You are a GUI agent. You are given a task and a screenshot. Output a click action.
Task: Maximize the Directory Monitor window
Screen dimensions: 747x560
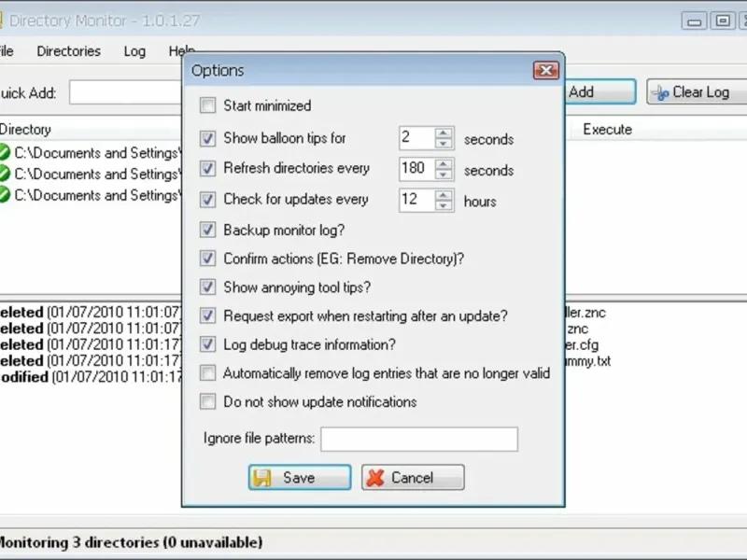[x=723, y=21]
